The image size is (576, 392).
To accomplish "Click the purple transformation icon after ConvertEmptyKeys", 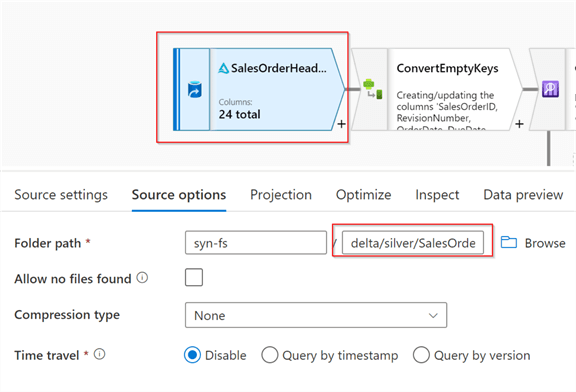I will click(550, 89).
